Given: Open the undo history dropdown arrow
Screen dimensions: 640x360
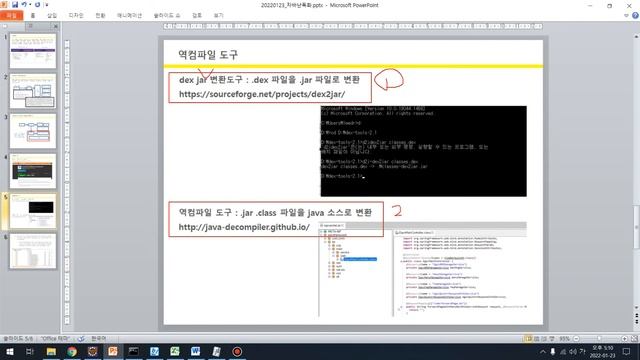Looking at the screenshot, I should click(30, 4).
